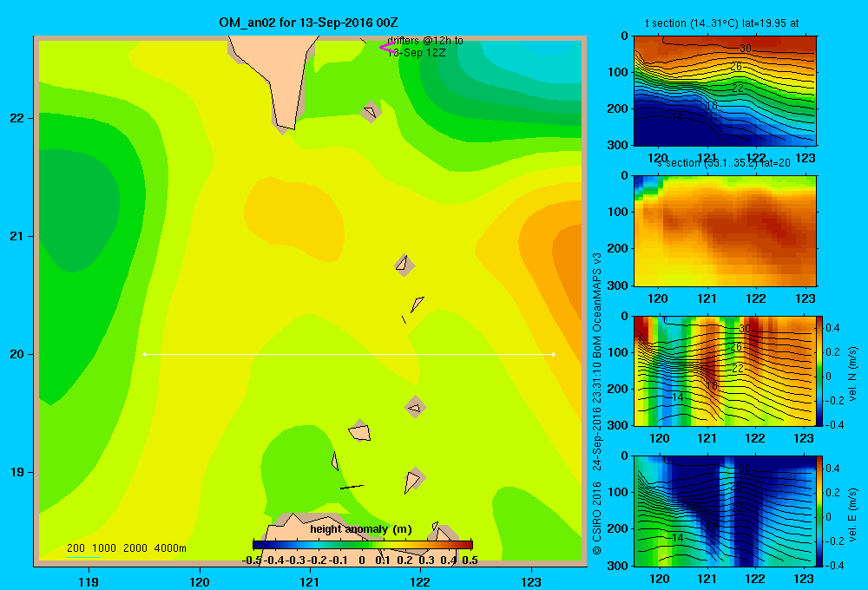Click the 26 contour label in the temperature section
The height and width of the screenshot is (590, 868).
[736, 67]
